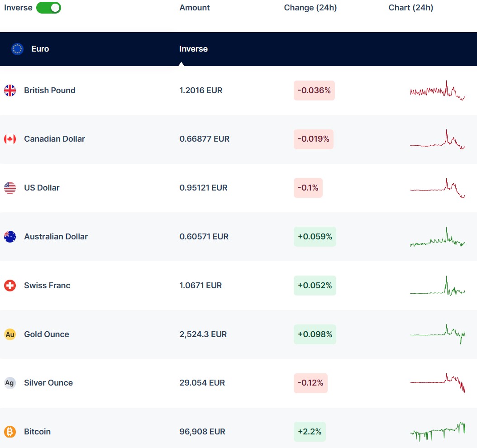Click the Bitcoin logo icon
The image size is (477, 448).
click(x=10, y=432)
